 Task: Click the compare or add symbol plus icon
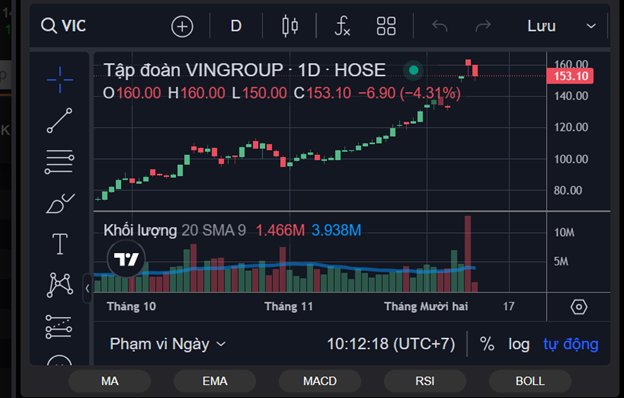(x=182, y=27)
